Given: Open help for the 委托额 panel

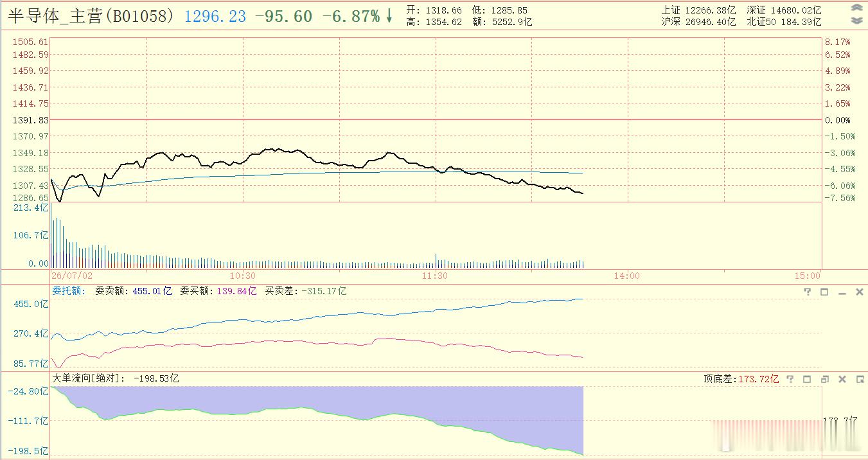Looking at the screenshot, I should pos(808,292).
